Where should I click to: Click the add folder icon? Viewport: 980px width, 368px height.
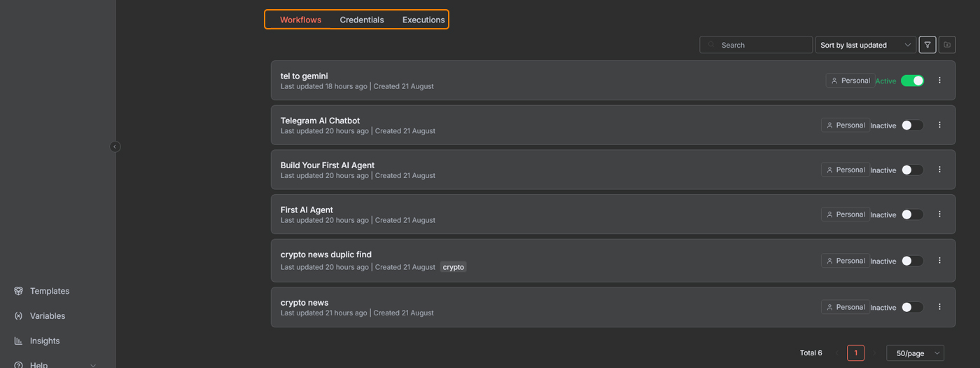point(947,45)
